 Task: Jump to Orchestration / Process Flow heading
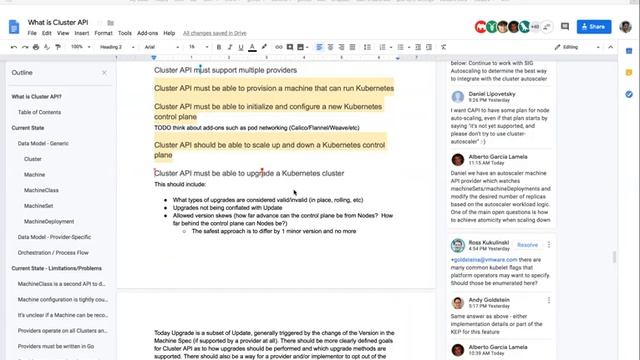(53, 253)
